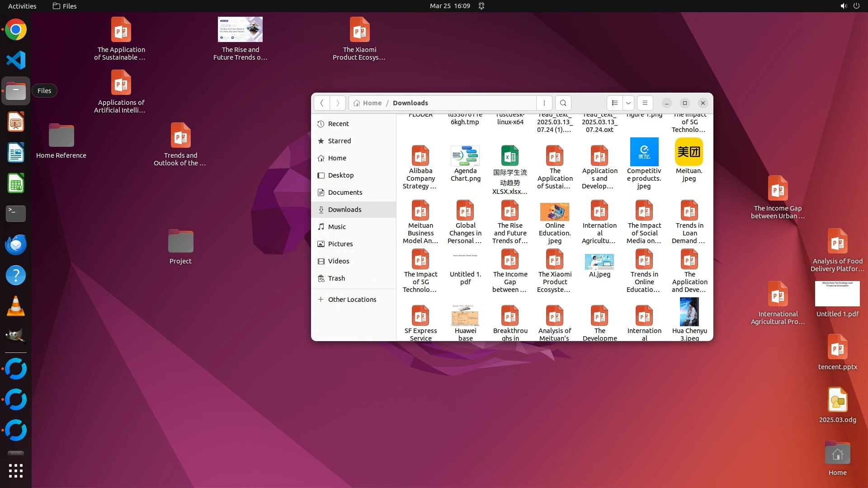
Task: Launch VLC media player from dock
Action: 16,306
